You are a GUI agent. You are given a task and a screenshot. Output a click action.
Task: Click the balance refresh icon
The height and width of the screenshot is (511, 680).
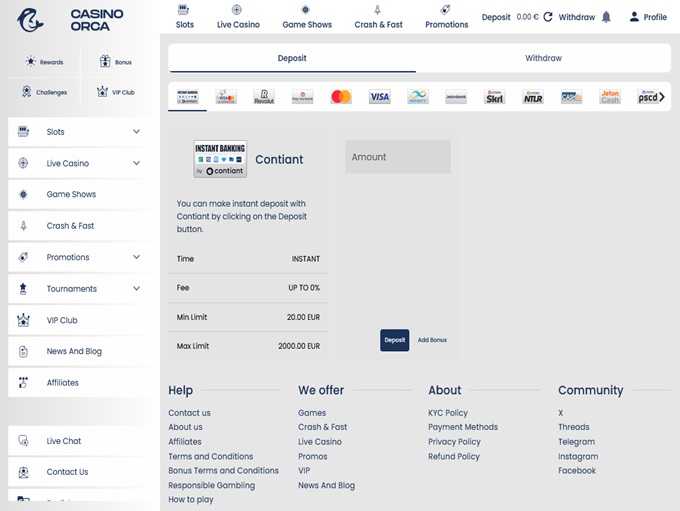click(547, 17)
